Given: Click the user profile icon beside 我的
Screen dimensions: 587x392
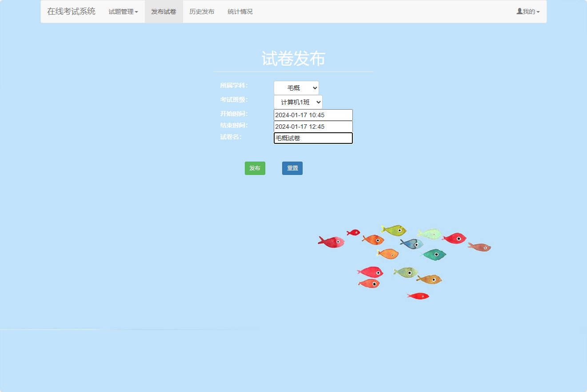Looking at the screenshot, I should [519, 11].
